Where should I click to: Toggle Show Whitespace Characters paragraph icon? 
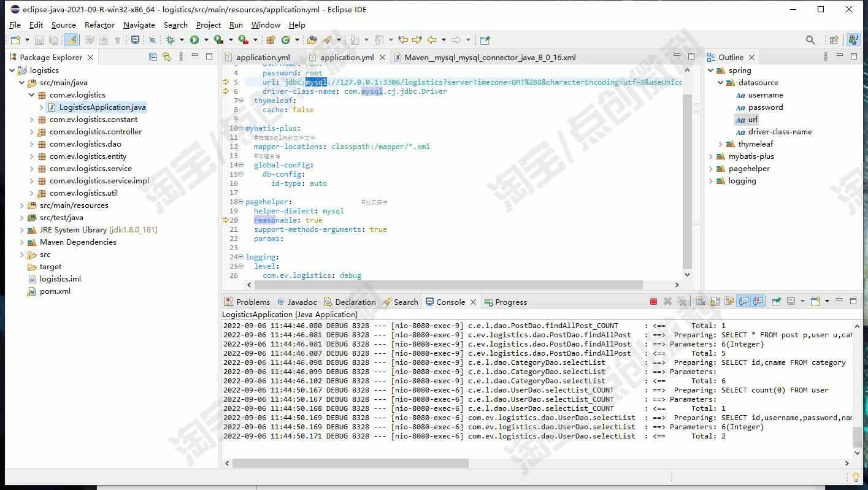pyautogui.click(x=118, y=40)
